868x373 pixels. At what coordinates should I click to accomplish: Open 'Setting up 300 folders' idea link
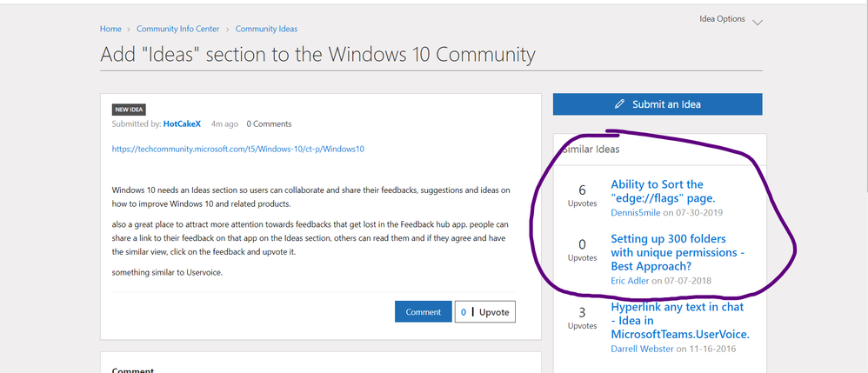[678, 252]
